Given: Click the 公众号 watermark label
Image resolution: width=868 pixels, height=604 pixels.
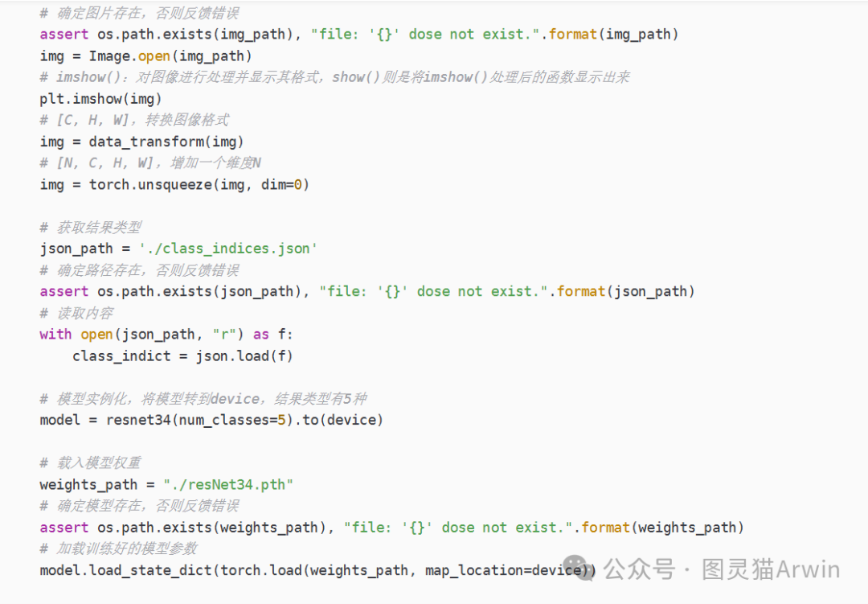Looking at the screenshot, I should (638, 569).
